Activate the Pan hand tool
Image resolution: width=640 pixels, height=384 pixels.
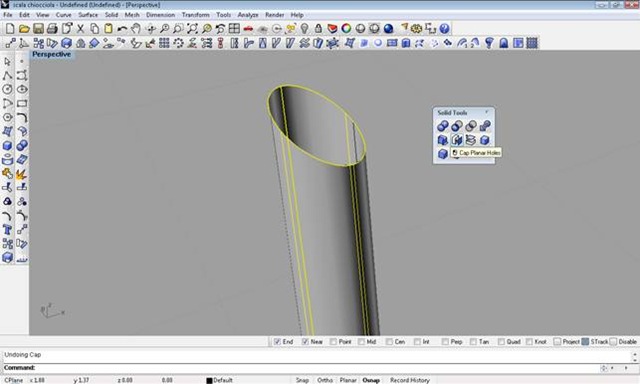(x=136, y=29)
